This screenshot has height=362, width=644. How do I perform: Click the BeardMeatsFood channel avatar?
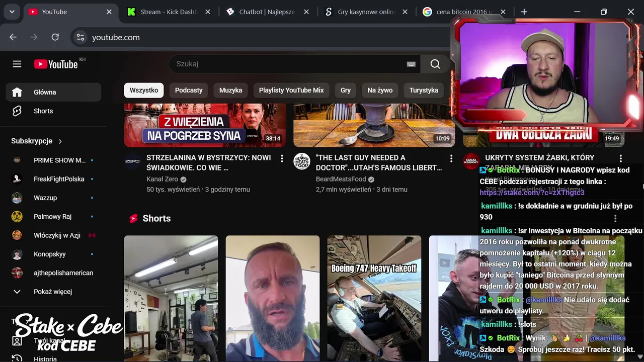click(x=302, y=161)
